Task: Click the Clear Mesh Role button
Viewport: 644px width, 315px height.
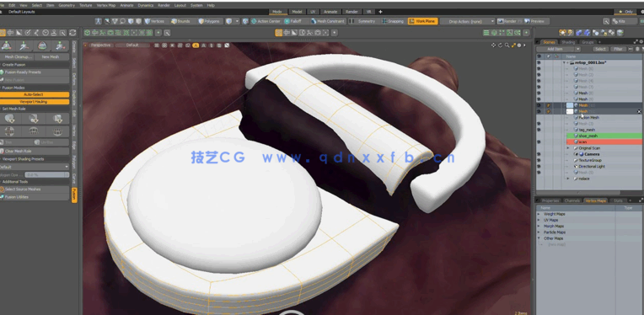Action: point(35,152)
